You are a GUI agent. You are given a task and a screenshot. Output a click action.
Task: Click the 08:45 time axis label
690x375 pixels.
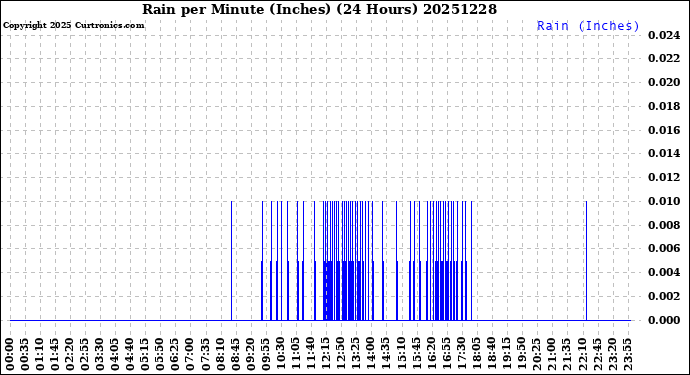click(236, 355)
